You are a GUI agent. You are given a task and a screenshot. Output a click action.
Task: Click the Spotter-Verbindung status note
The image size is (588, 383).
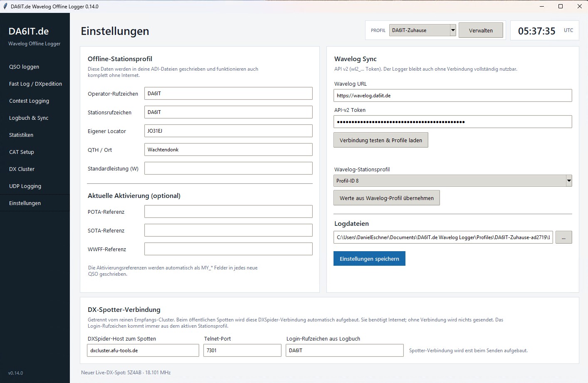click(468, 351)
